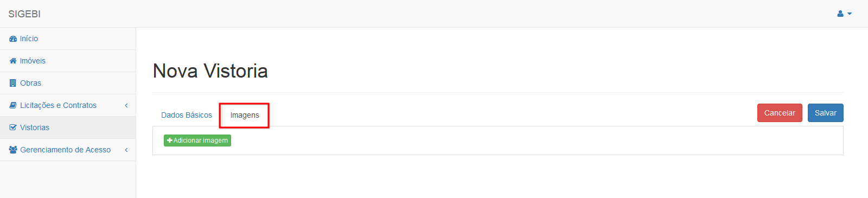Click the blue Salvar button
Image resolution: width=868 pixels, height=198 pixels.
(x=826, y=113)
